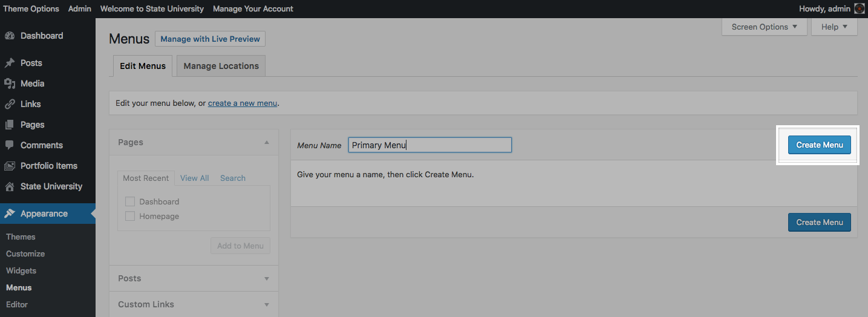Expand the Custom Links panel
Viewport: 868px width, 317px height.
pos(194,304)
